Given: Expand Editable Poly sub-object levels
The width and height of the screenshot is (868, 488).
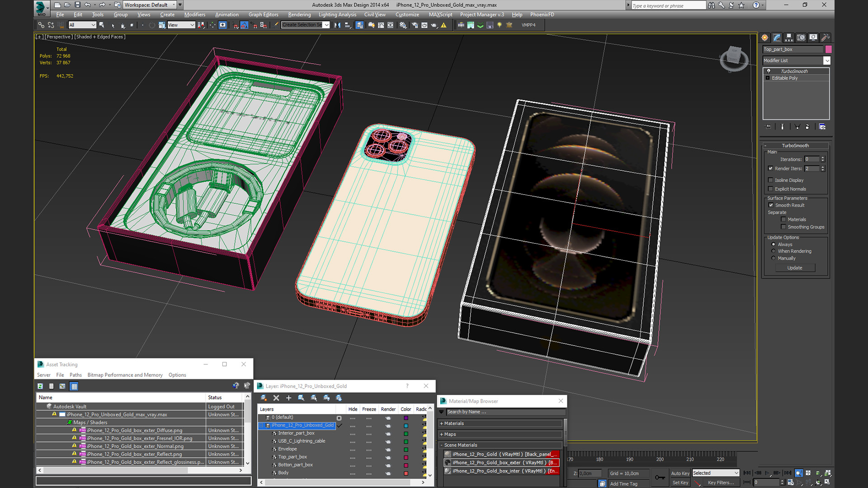Looking at the screenshot, I should coord(768,78).
